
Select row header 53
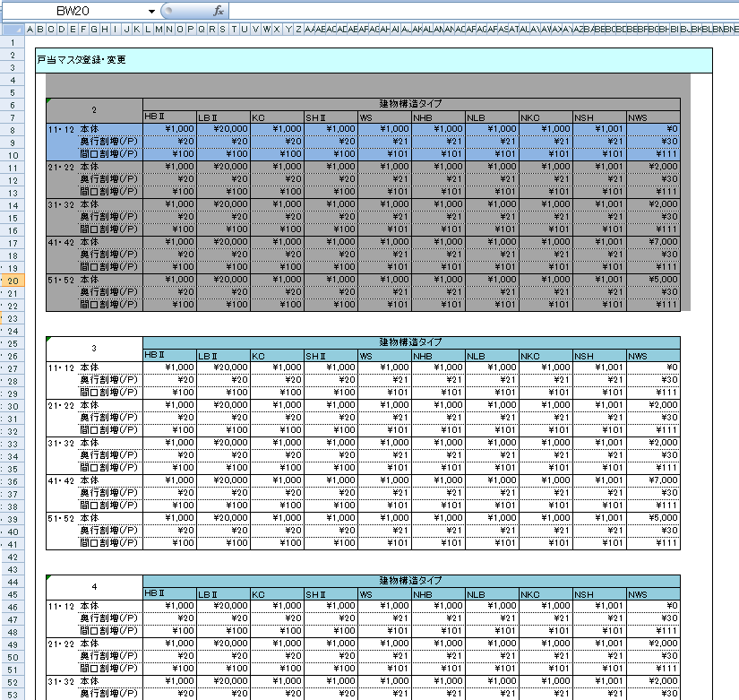13,695
